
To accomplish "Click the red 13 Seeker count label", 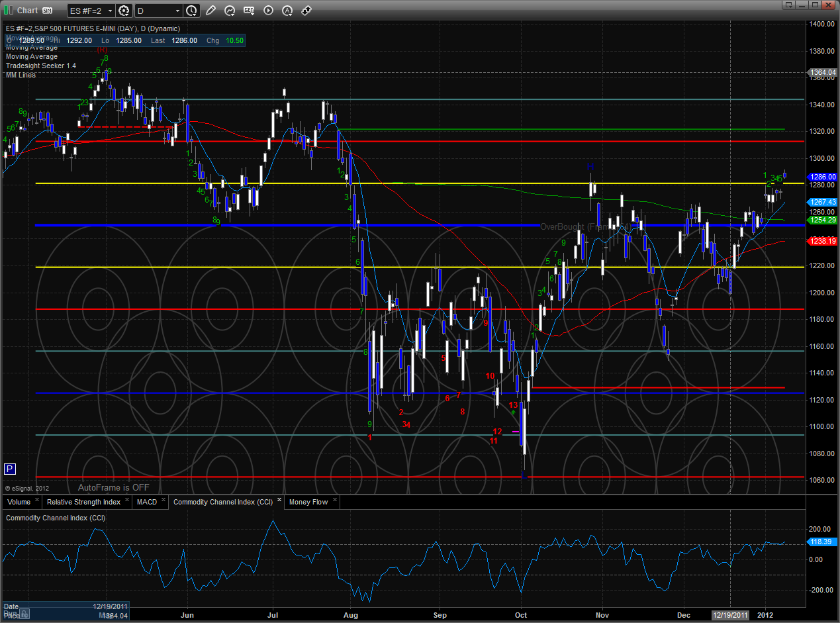I will coord(513,405).
